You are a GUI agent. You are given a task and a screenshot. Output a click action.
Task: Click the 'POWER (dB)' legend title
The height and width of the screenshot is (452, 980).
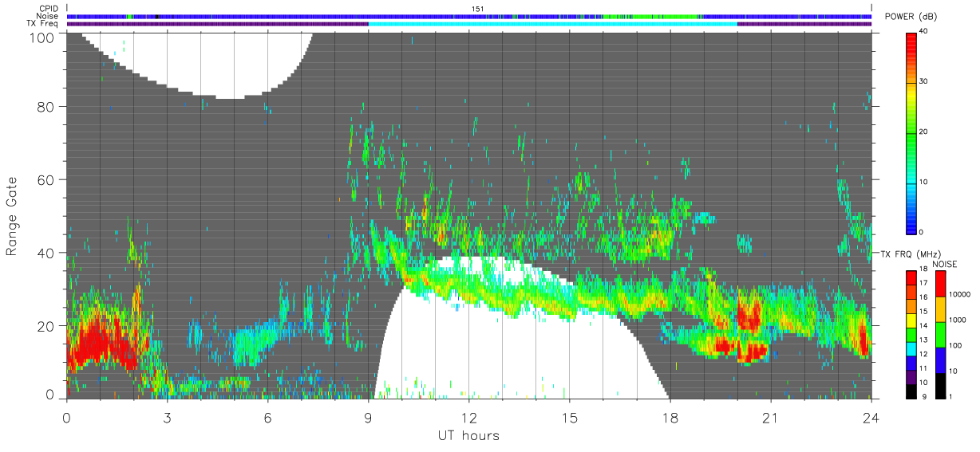(911, 17)
